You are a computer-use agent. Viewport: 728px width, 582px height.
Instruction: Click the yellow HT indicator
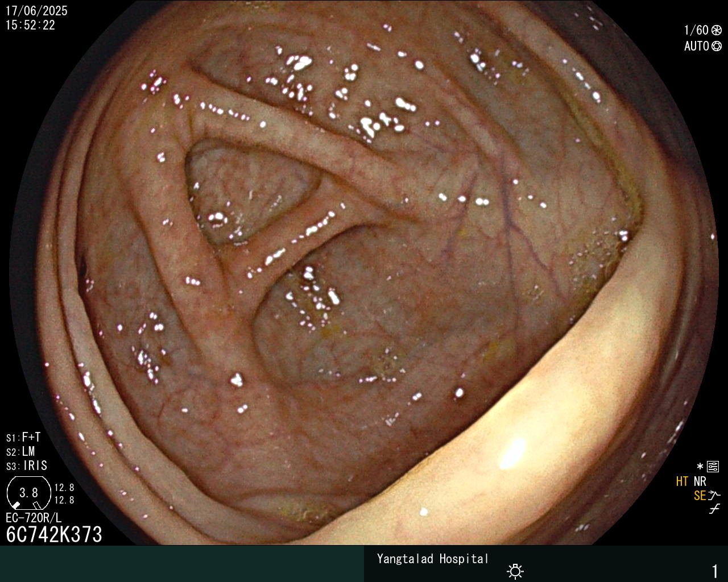(682, 481)
